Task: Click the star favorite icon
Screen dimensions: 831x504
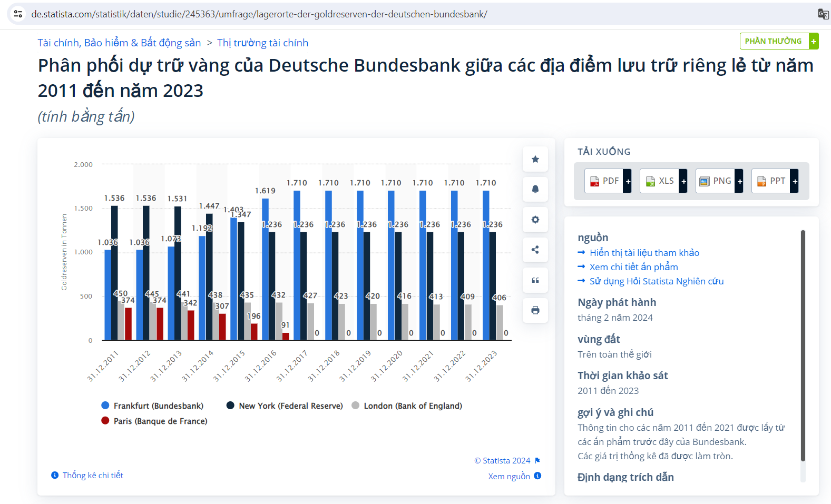Action: 535,159
